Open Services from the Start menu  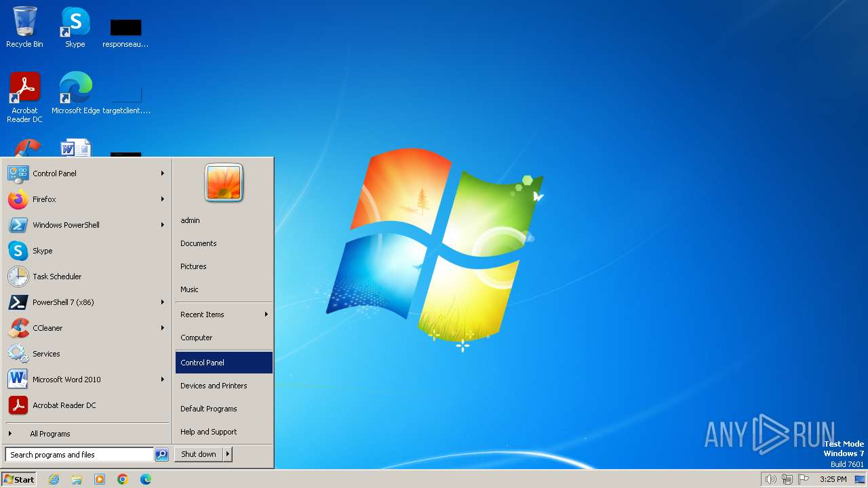87,354
